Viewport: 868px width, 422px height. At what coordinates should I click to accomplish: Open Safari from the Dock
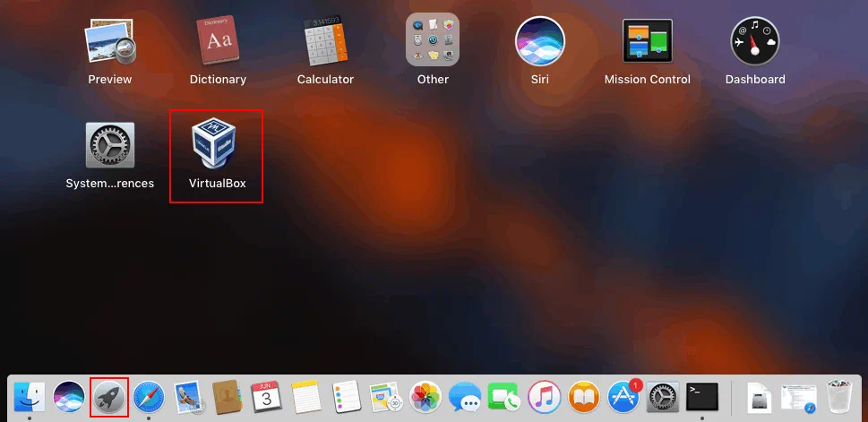coord(149,396)
